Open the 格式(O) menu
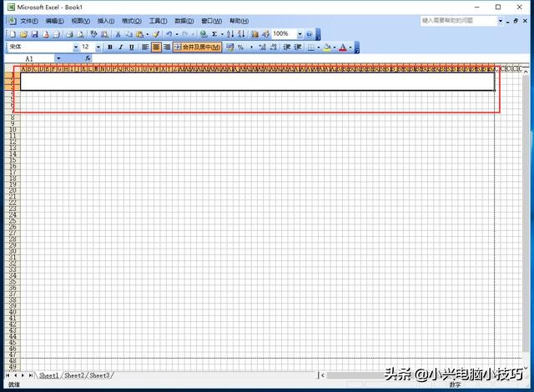This screenshot has width=534, height=392. [x=132, y=21]
